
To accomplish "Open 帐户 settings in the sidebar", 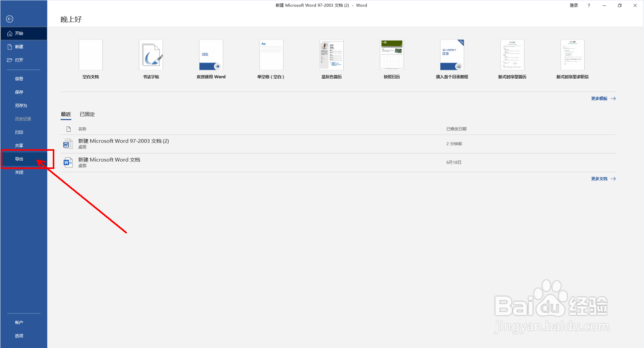I will click(x=24, y=322).
